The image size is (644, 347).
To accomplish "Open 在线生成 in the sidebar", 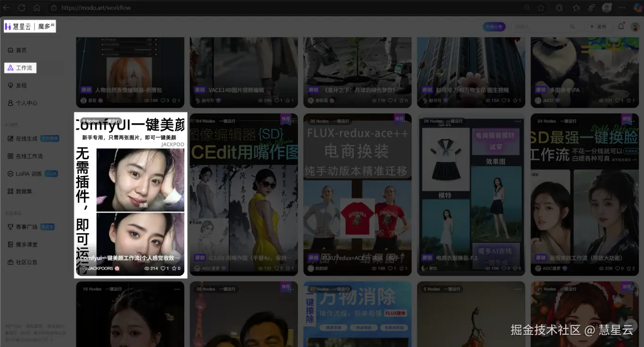I will [x=26, y=139].
